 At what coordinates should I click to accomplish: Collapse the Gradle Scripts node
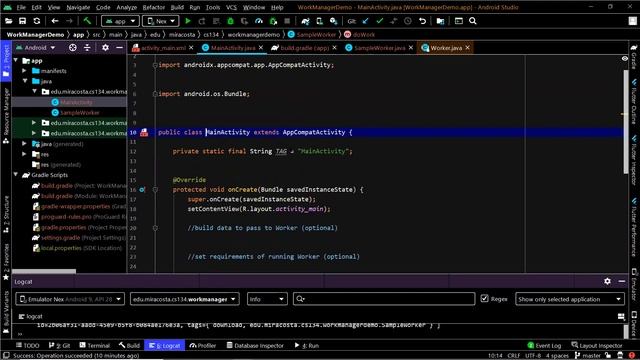(x=16, y=175)
